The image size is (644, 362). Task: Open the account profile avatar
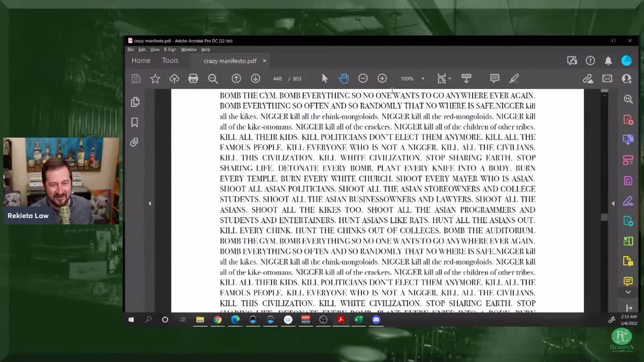click(627, 60)
